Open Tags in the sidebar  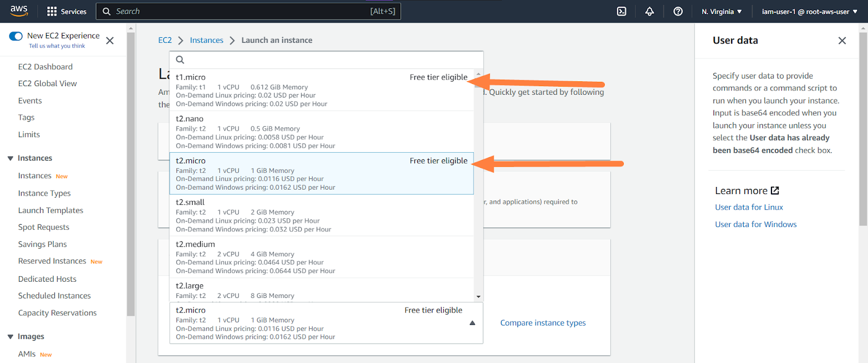pos(26,118)
